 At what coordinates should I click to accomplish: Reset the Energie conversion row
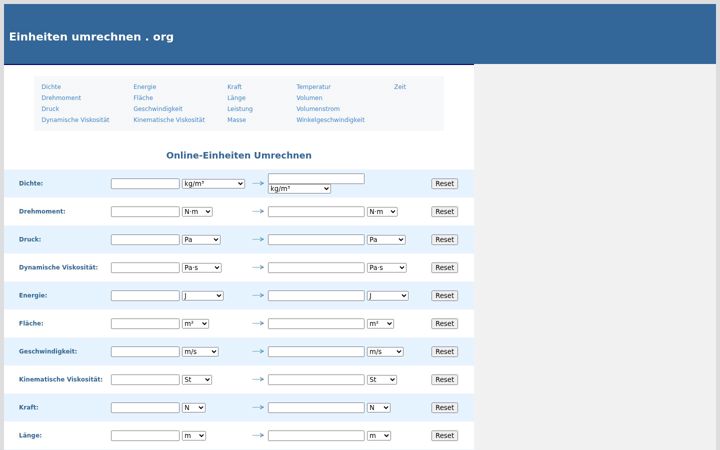click(x=444, y=296)
